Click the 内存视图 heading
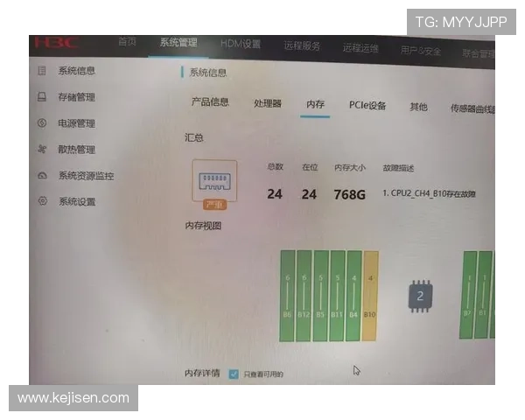The image size is (525, 420). pos(203,226)
